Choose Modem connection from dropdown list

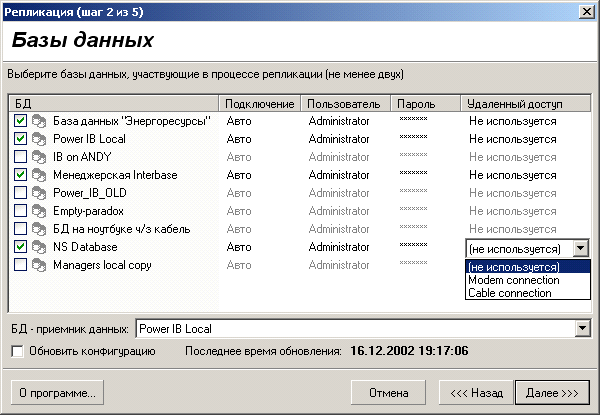click(x=528, y=280)
